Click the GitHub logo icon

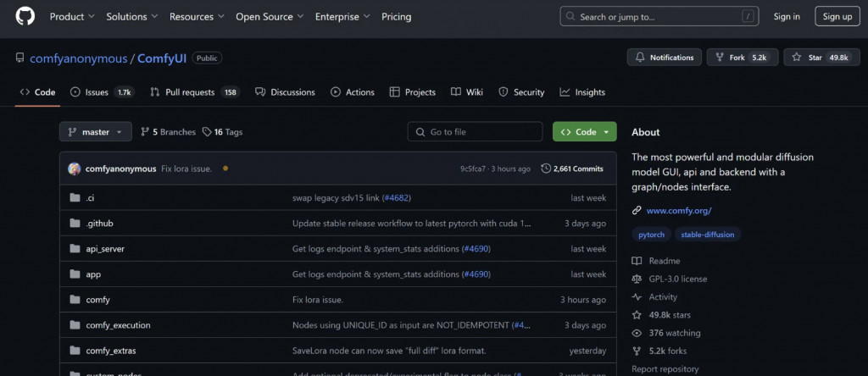25,16
